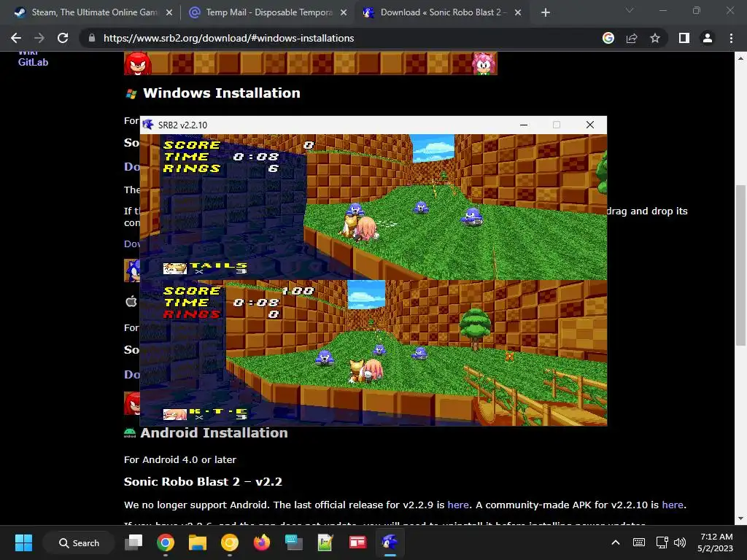Open Google Chrome from the taskbar
This screenshot has height=560, width=747.
(x=166, y=542)
